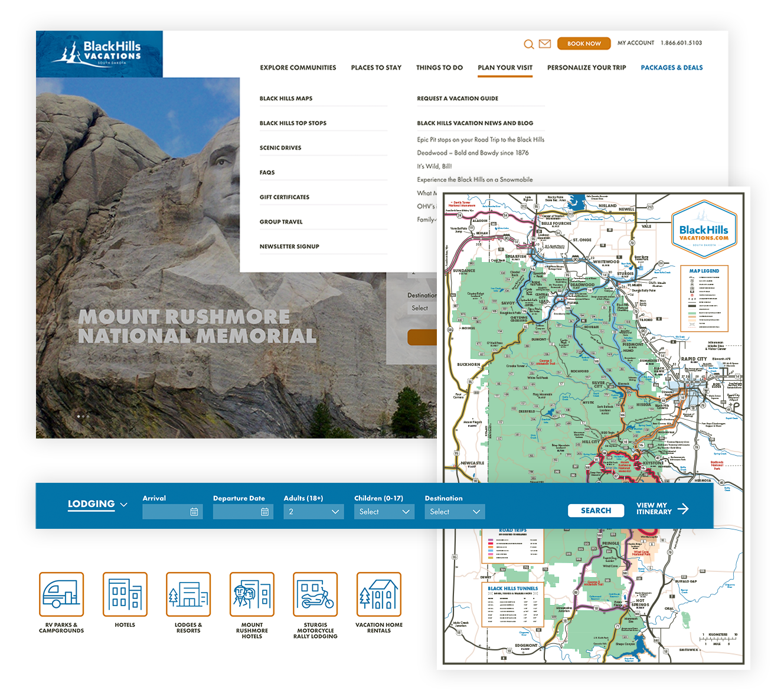Open the Vacation Home Rentals icon
Image resolution: width=784 pixels, height=700 pixels.
(x=379, y=594)
